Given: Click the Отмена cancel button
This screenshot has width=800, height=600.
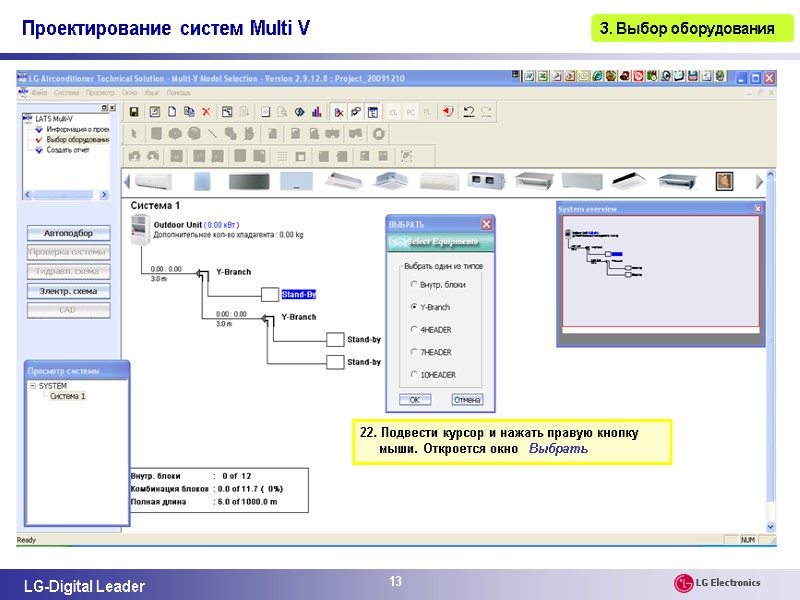Looking at the screenshot, I should click(x=467, y=400).
